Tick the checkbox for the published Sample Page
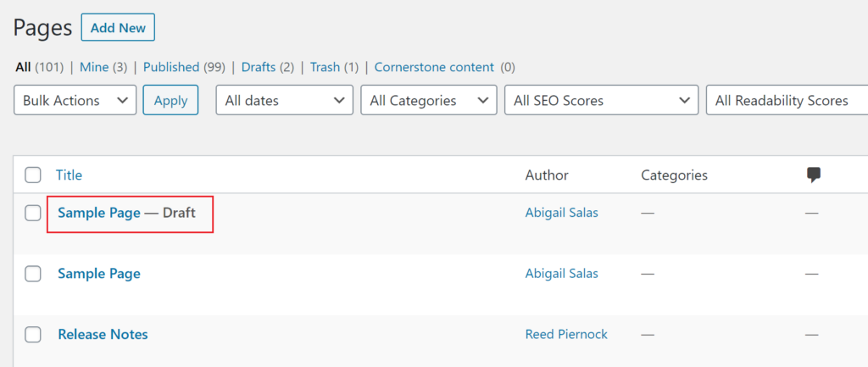Viewport: 868px width, 367px height. 33,274
